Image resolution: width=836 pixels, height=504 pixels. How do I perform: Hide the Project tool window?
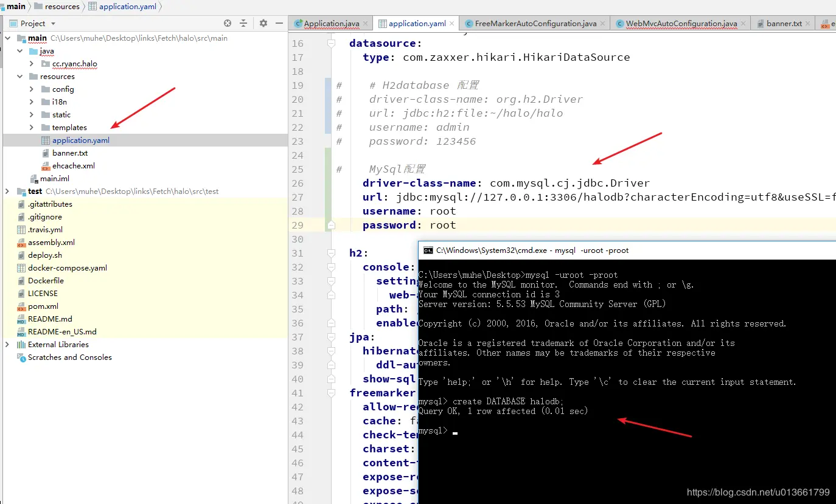tap(279, 23)
